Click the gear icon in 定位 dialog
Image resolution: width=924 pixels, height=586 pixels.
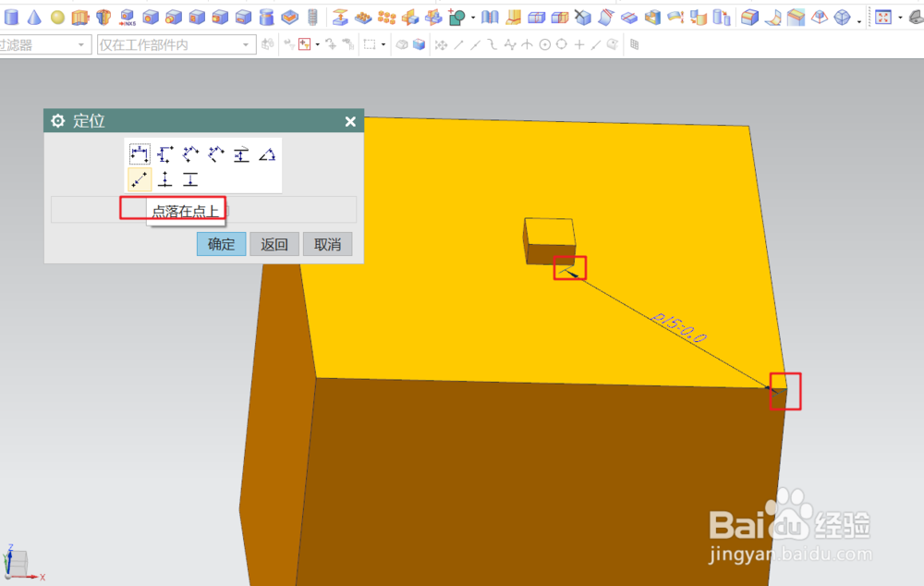(x=57, y=121)
